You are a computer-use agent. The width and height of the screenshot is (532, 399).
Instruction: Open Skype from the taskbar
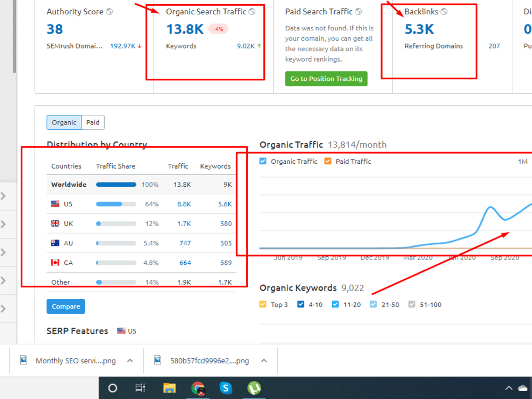(x=226, y=388)
